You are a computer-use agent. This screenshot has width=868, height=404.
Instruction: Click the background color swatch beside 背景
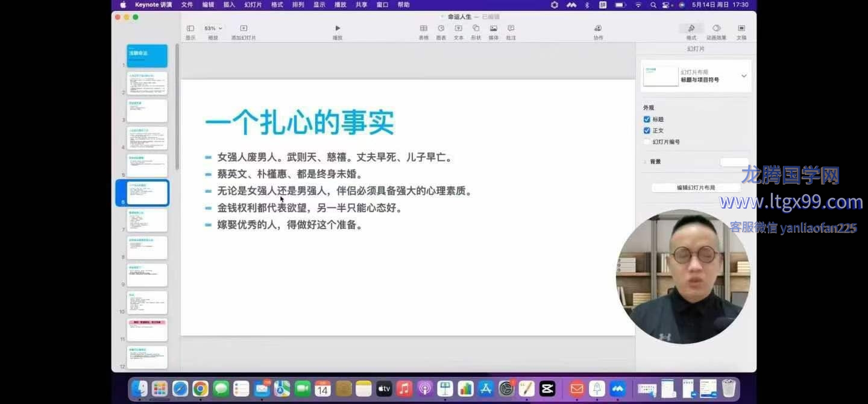pos(734,162)
